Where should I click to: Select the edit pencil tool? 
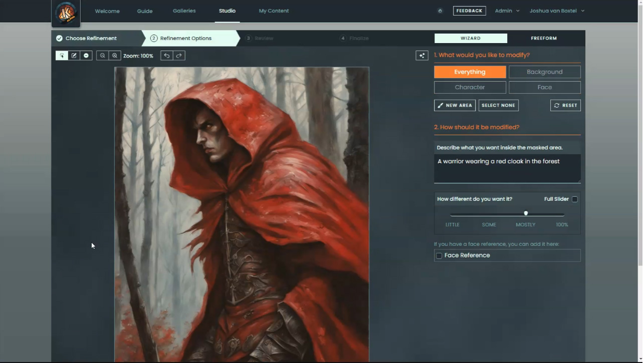click(x=74, y=56)
